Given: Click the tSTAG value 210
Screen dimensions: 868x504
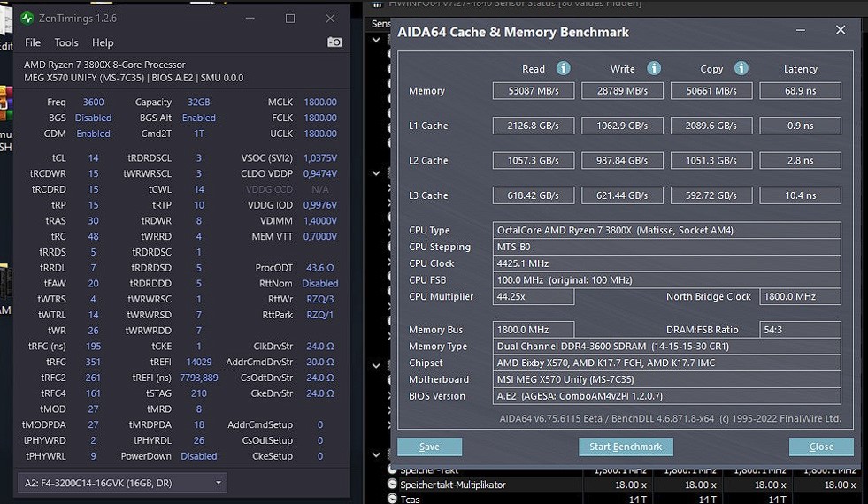Looking at the screenshot, I should (x=199, y=393).
